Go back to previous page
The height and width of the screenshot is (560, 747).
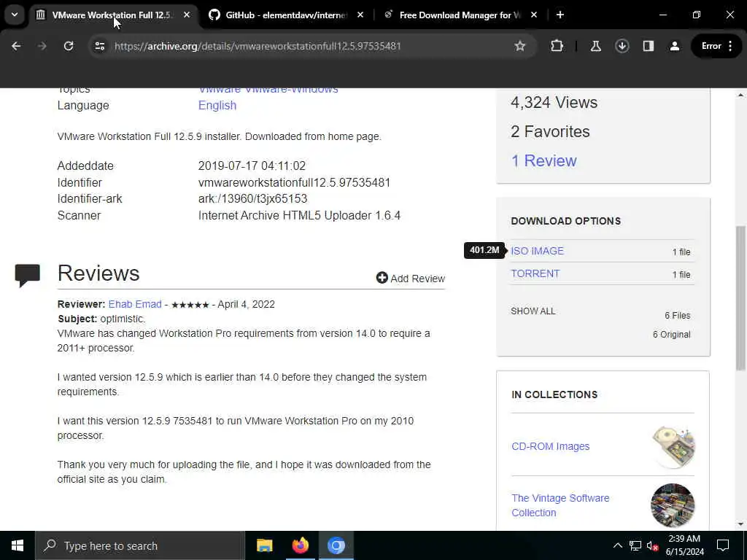(16, 46)
